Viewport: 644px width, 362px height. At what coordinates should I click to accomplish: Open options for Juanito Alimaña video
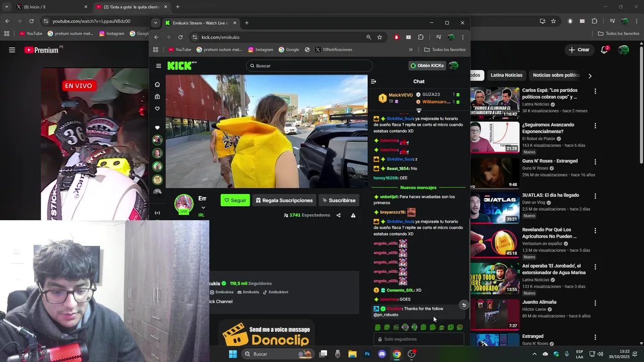point(595,303)
